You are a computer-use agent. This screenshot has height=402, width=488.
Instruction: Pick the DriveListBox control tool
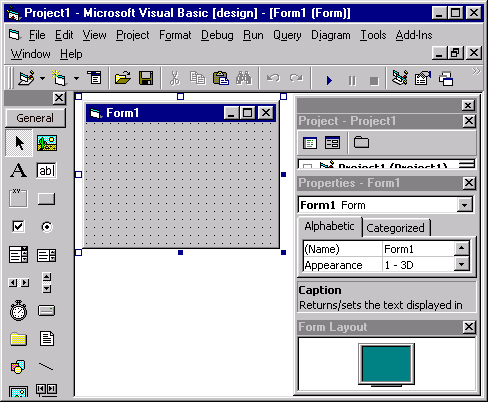47,311
